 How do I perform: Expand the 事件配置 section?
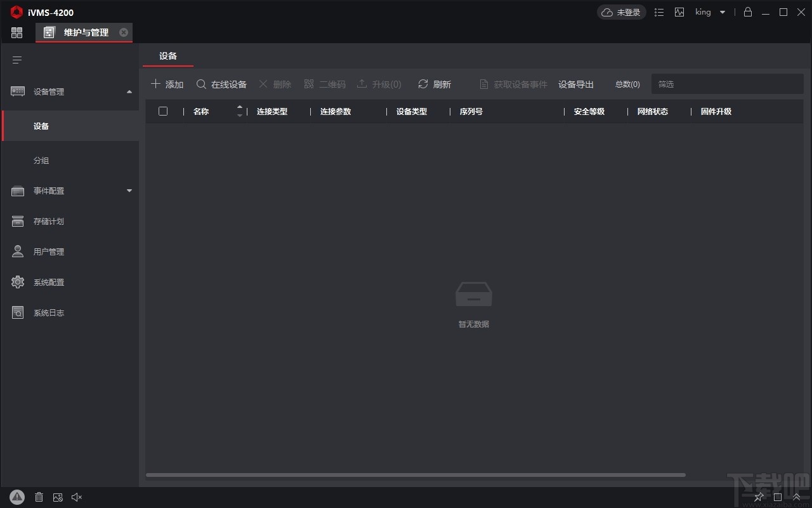pyautogui.click(x=129, y=190)
